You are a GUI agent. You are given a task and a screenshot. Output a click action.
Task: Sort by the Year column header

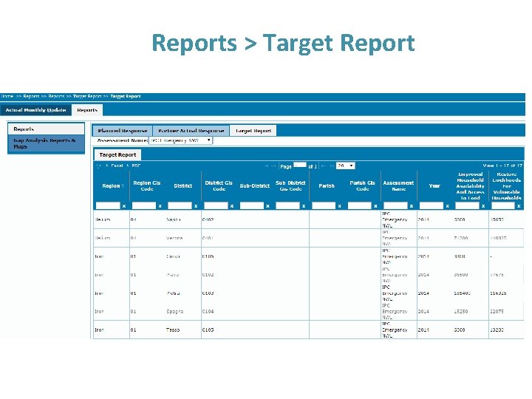pyautogui.click(x=434, y=186)
